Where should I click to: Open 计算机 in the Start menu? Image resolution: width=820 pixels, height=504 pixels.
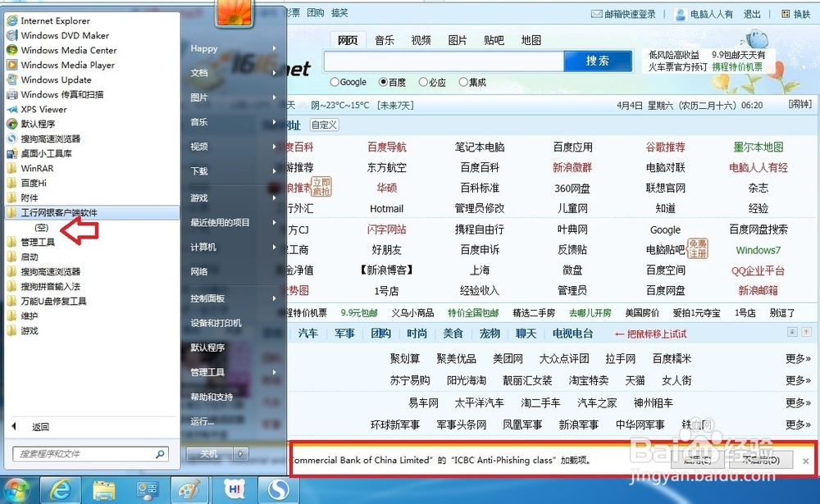click(203, 247)
